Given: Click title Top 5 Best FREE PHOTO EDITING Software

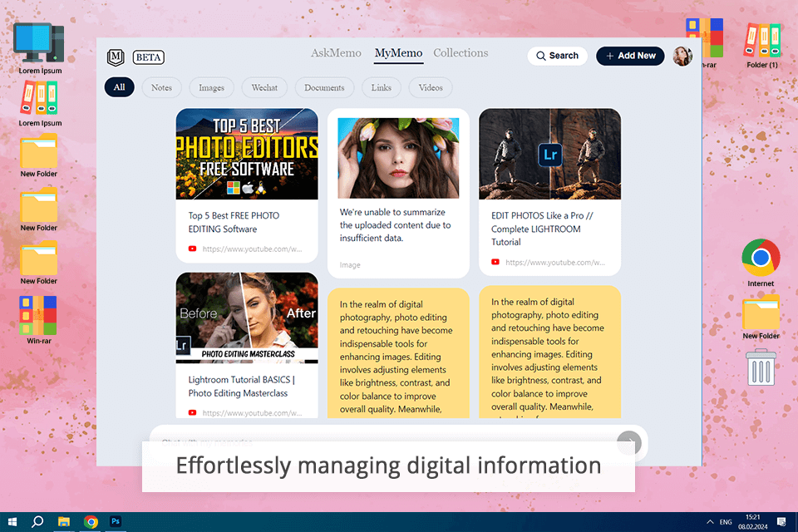Looking at the screenshot, I should [234, 222].
